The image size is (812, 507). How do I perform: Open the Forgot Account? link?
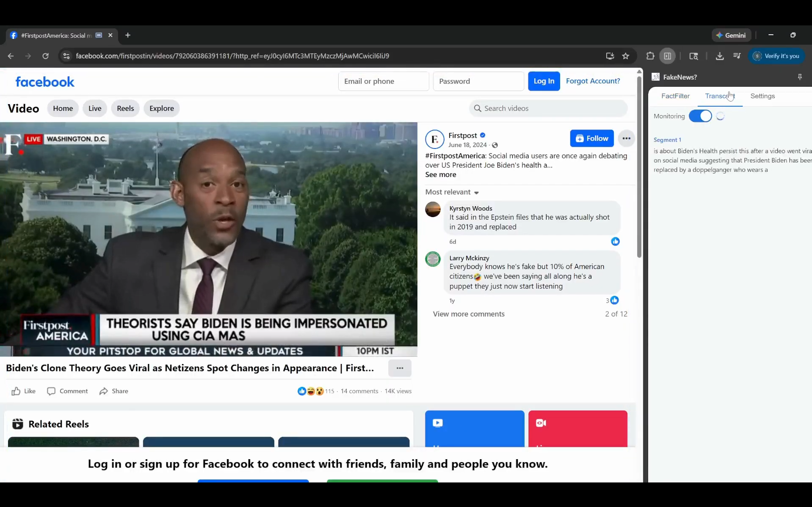pos(593,81)
